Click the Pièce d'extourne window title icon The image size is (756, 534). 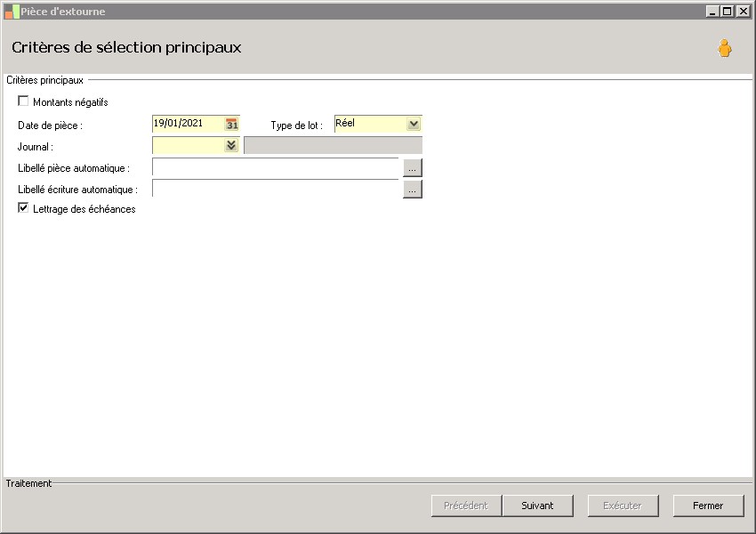(12, 12)
